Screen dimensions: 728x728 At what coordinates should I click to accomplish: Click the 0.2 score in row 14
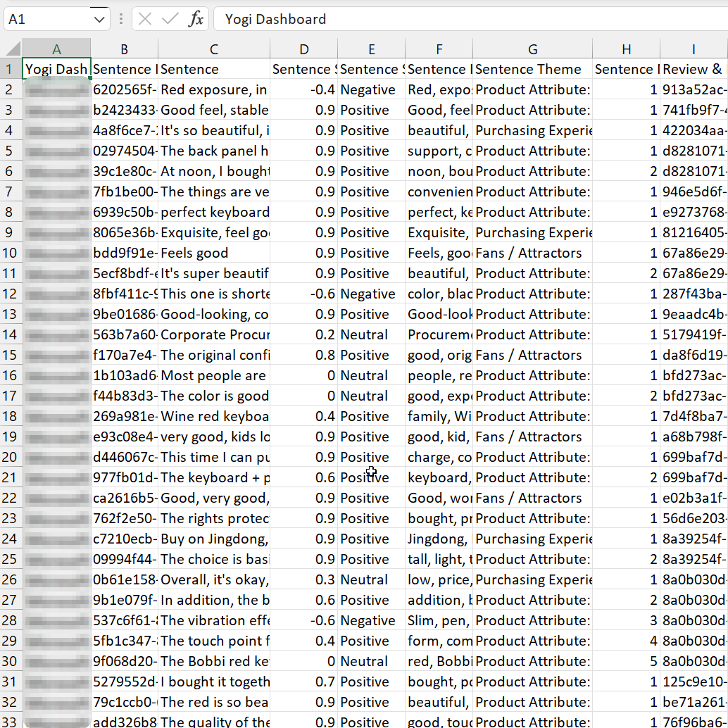(303, 334)
